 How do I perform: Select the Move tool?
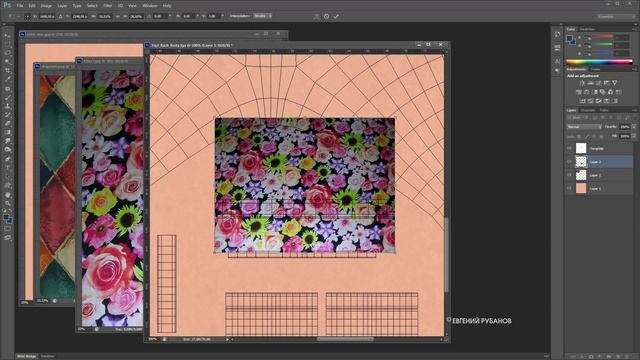pyautogui.click(x=7, y=36)
